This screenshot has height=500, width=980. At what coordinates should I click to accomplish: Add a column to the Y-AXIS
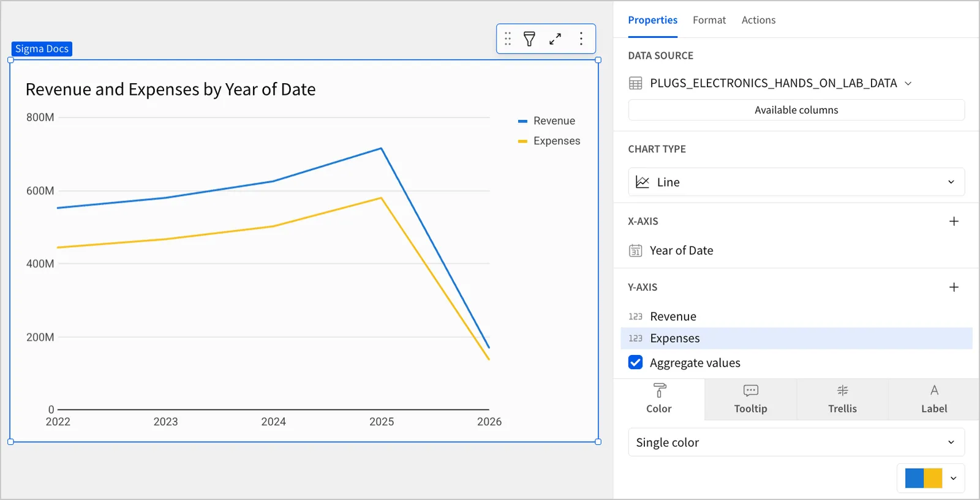(x=954, y=288)
